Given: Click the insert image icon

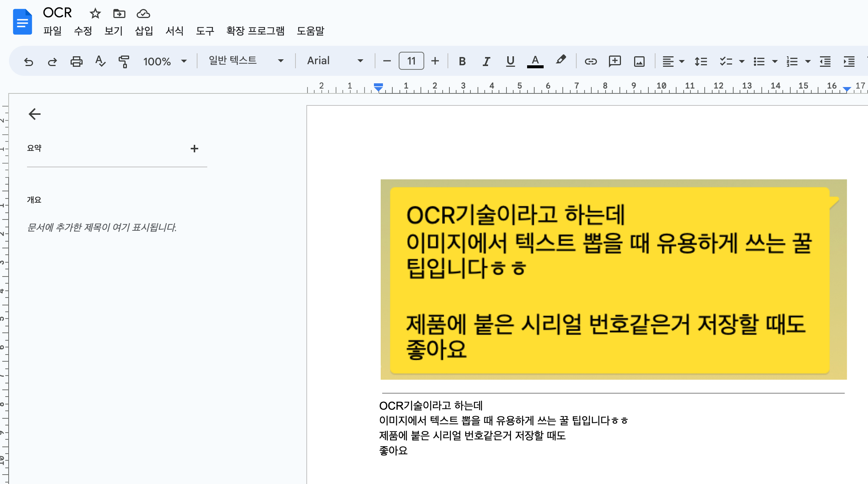Looking at the screenshot, I should pyautogui.click(x=639, y=62).
